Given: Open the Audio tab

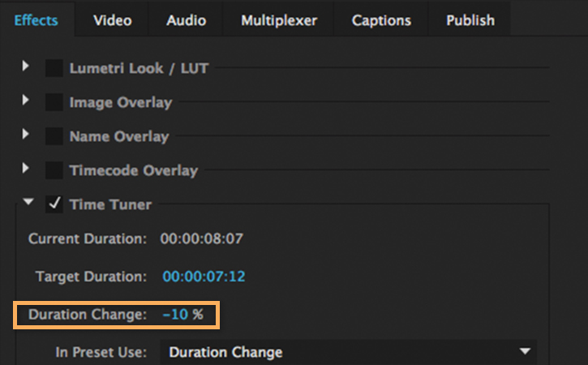Looking at the screenshot, I should click(x=186, y=20).
